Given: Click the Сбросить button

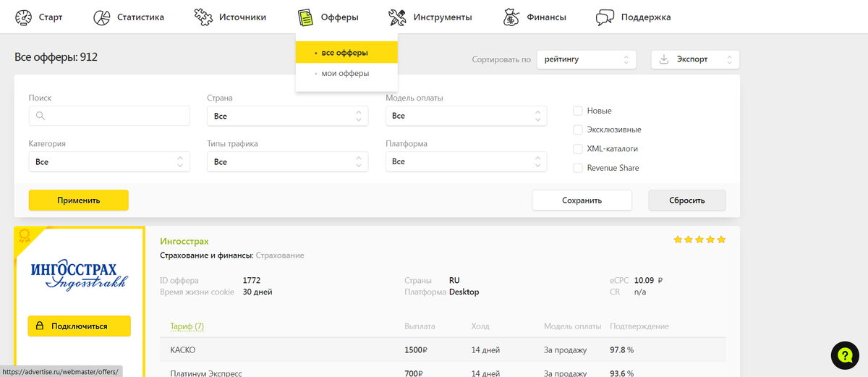Looking at the screenshot, I should click(687, 200).
